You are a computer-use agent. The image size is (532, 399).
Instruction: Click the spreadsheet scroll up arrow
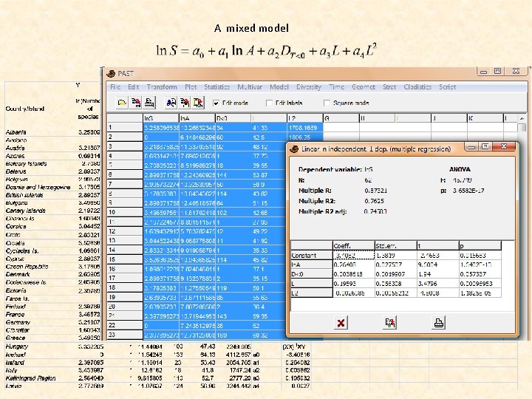click(x=522, y=118)
